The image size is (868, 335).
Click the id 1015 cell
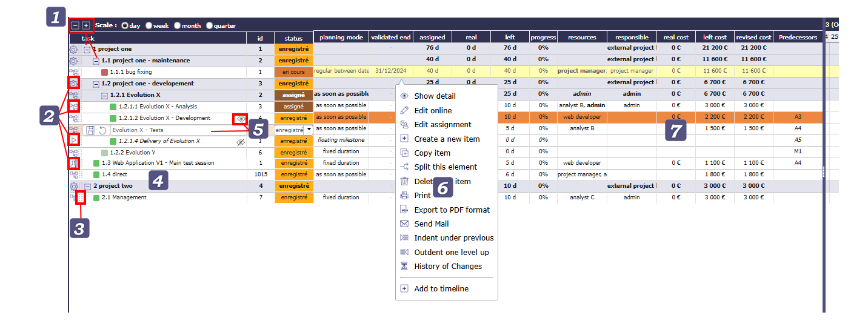pos(260,174)
